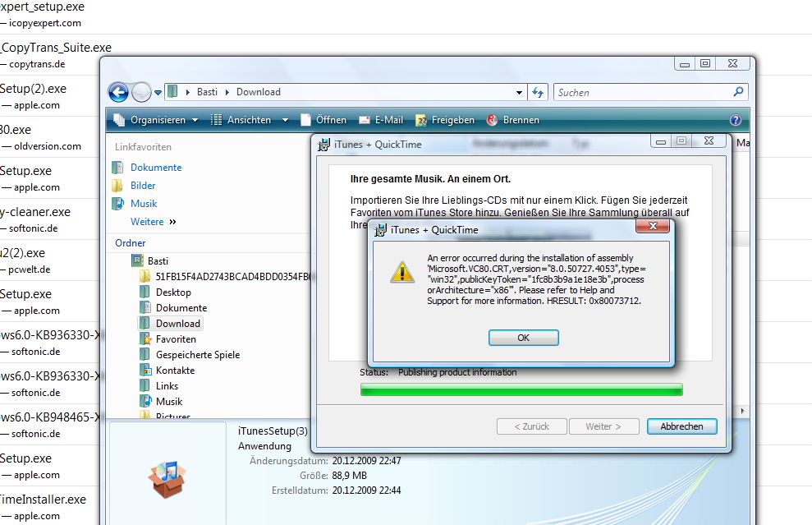
Task: Click Brennen in the Explorer toolbar
Action: [x=513, y=120]
